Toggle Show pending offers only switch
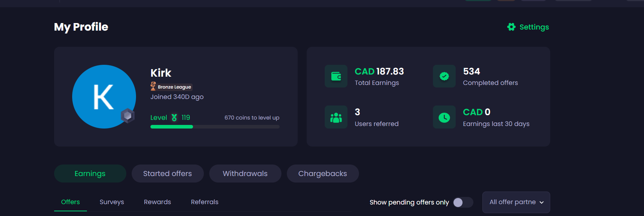Image resolution: width=644 pixels, height=216 pixels. (x=463, y=202)
